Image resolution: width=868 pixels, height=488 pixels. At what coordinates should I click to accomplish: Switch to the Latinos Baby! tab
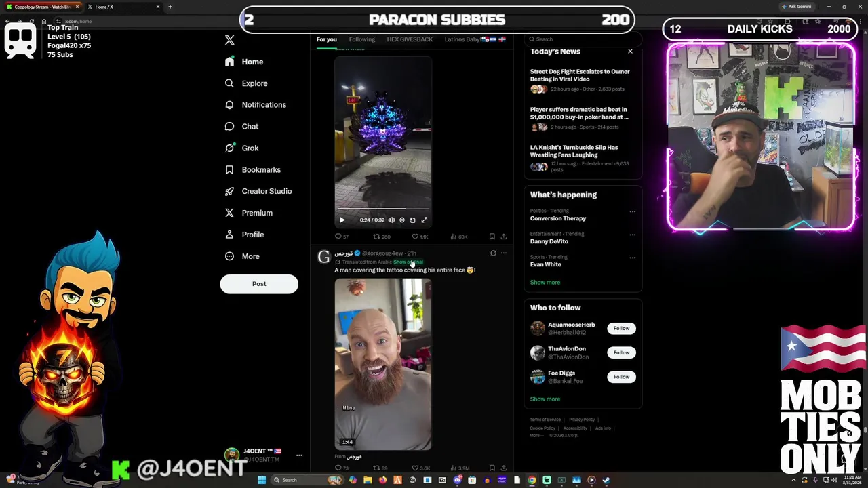click(475, 39)
